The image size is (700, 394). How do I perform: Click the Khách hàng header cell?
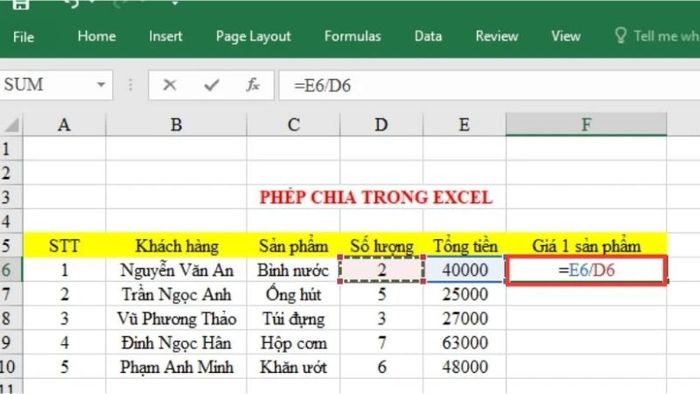point(176,245)
